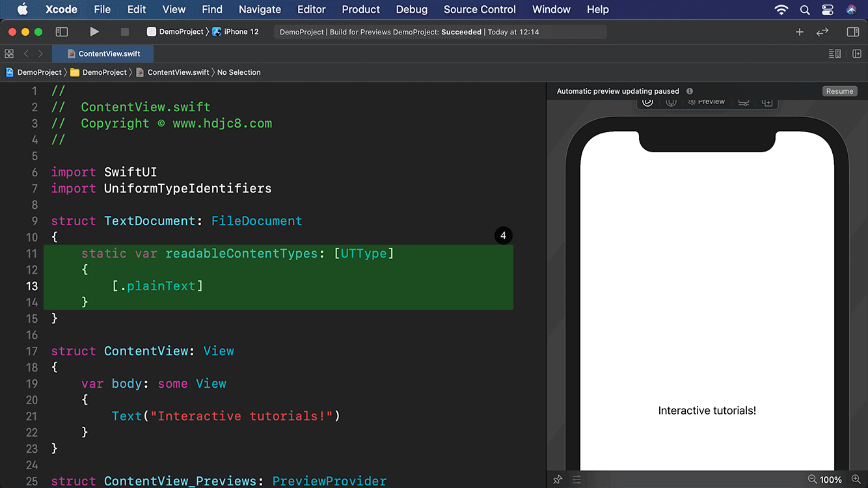868x488 pixels.
Task: Click the DemoProject project breadcrumb
Action: point(34,72)
